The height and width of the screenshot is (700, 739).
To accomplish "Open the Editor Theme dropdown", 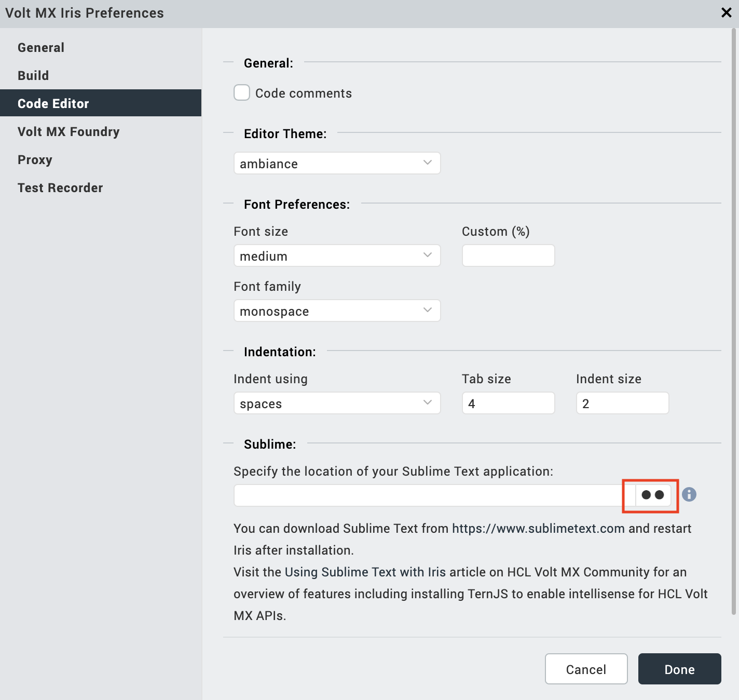I will pyautogui.click(x=337, y=164).
